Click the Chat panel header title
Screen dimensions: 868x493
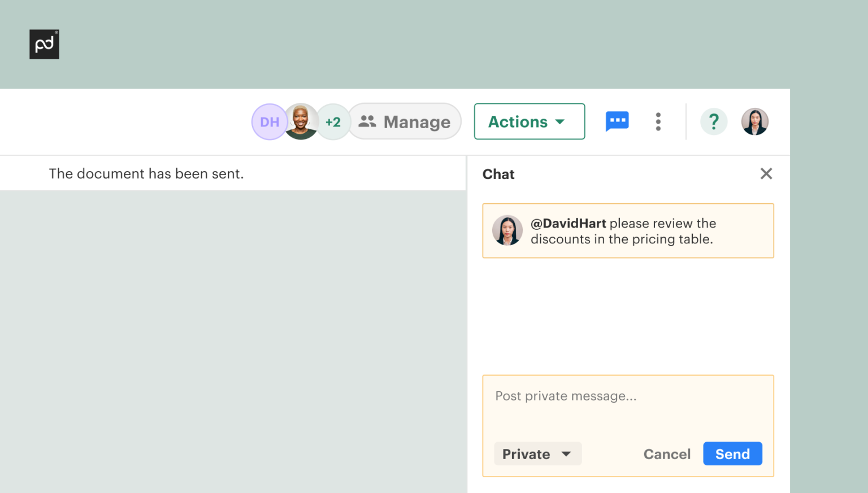click(x=498, y=174)
